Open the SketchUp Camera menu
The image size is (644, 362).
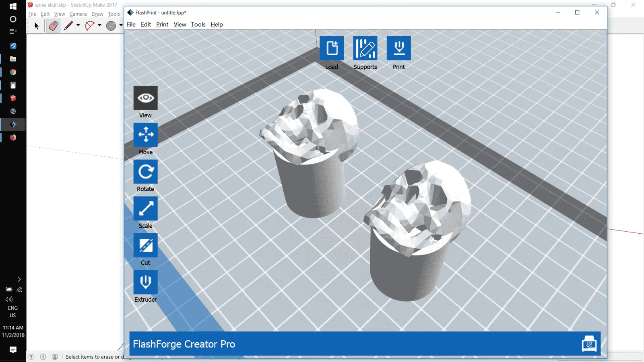tap(78, 14)
